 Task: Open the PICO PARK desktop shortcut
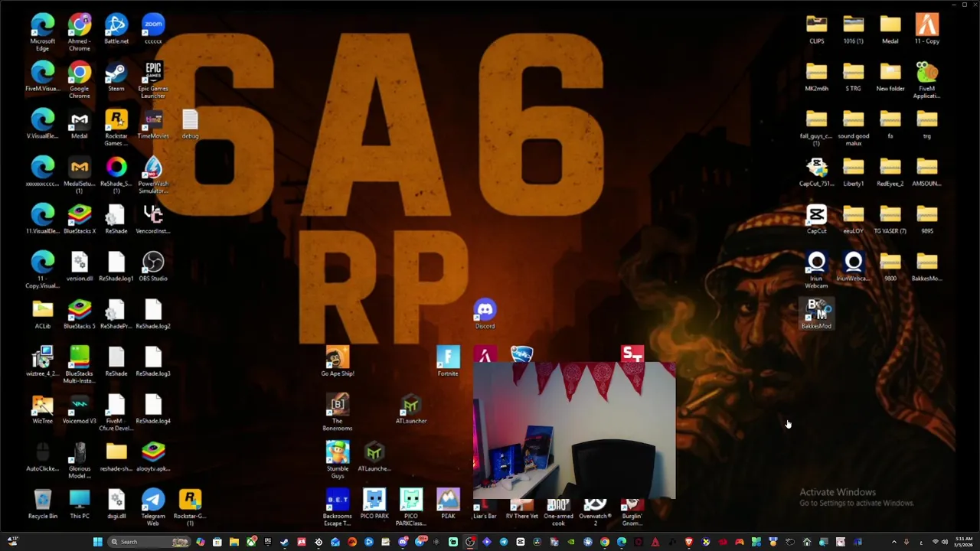(374, 504)
